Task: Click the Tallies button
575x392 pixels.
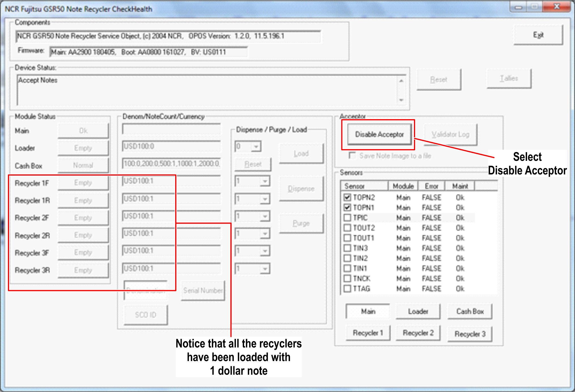Action: tap(509, 79)
